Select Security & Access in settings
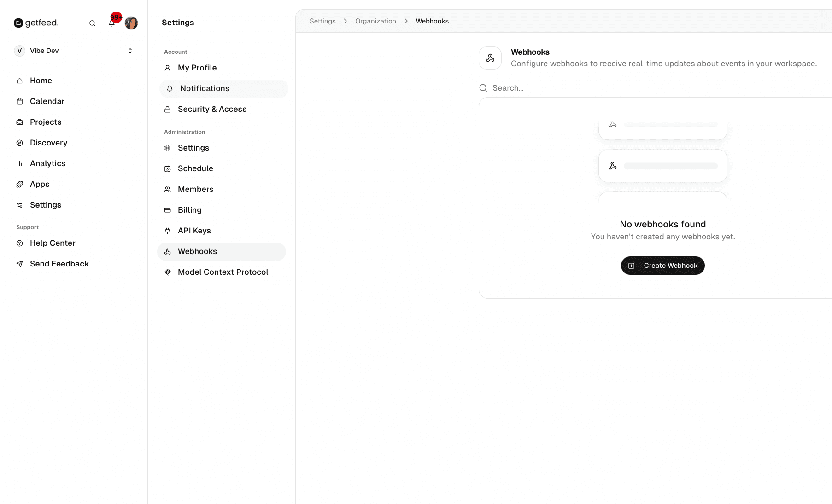The width and height of the screenshot is (832, 504). click(x=212, y=109)
